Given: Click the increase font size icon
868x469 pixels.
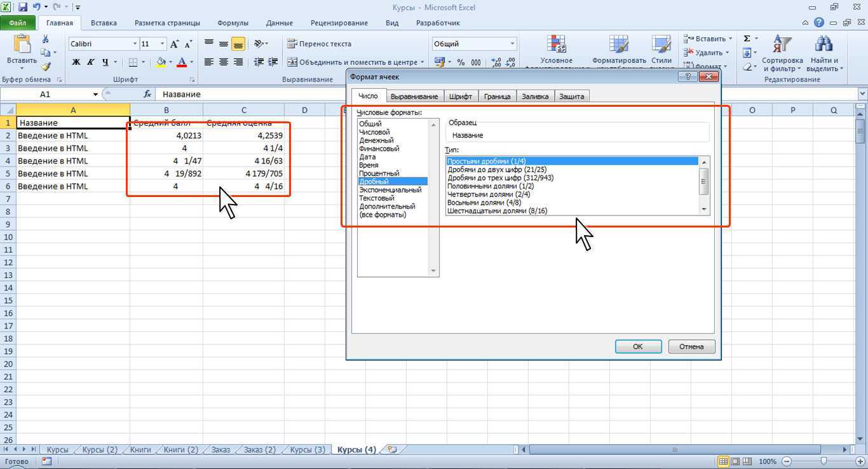Looking at the screenshot, I should point(175,44).
